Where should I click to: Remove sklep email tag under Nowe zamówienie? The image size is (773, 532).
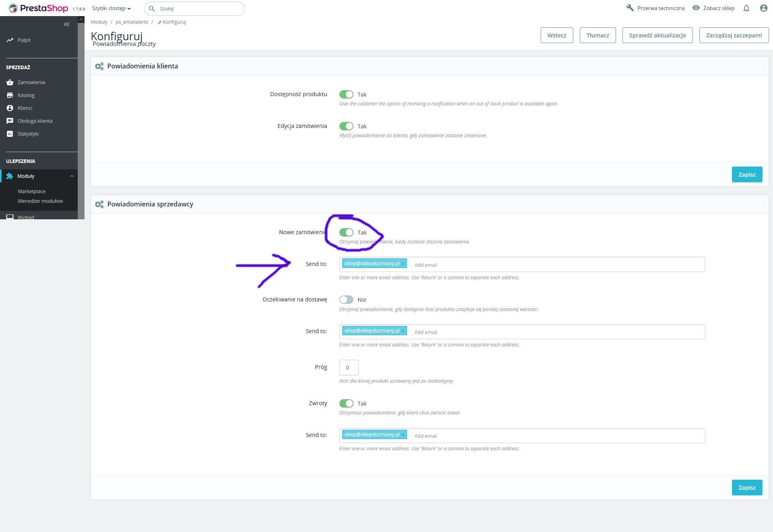(x=403, y=264)
